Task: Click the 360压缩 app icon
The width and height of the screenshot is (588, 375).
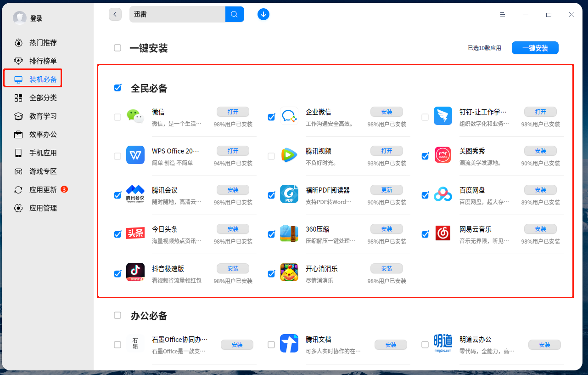Action: pos(289,233)
